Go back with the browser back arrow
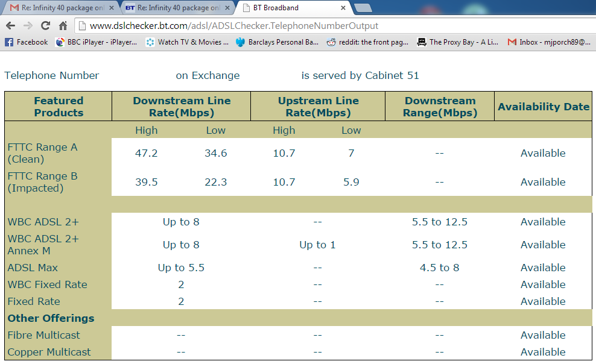Screen dimensions: 596x364 coord(11,26)
